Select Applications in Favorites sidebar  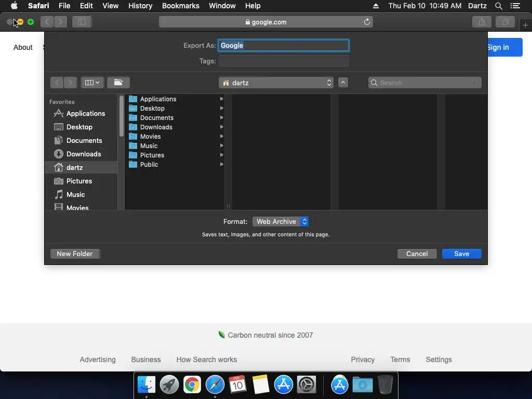pos(82,113)
